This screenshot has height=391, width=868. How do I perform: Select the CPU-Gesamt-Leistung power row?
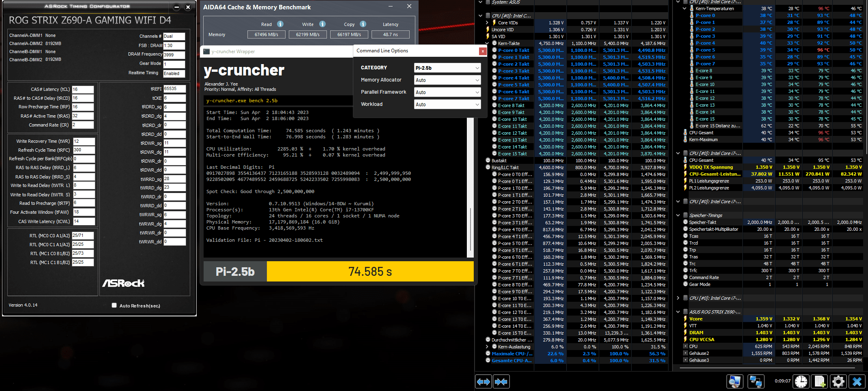[x=773, y=174]
